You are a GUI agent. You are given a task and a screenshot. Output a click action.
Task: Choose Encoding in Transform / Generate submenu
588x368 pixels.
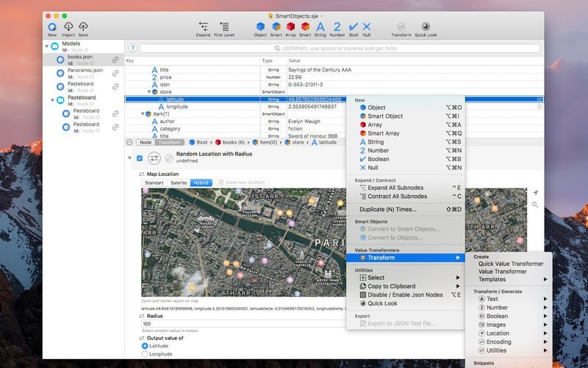pyautogui.click(x=509, y=342)
